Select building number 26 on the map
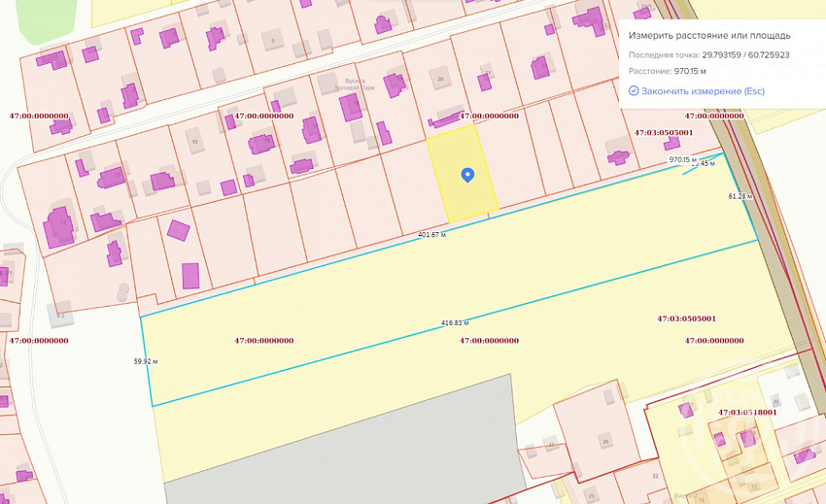The image size is (826, 504). [605, 440]
